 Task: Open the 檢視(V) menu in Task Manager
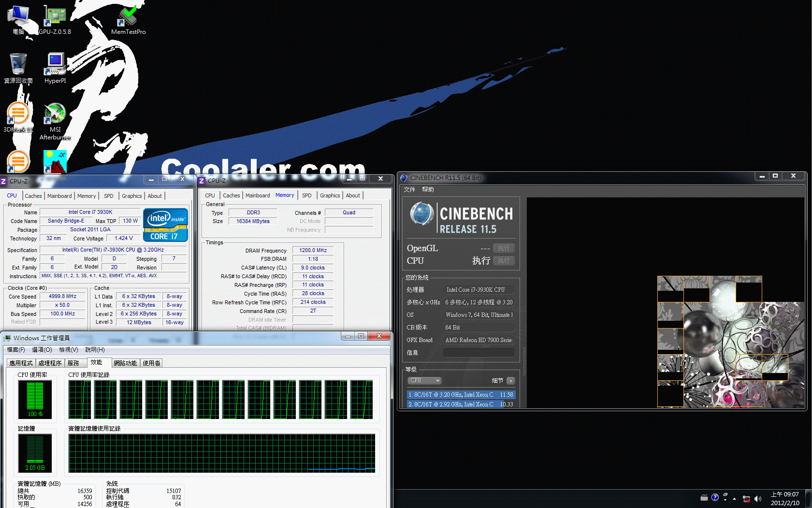tap(69, 349)
